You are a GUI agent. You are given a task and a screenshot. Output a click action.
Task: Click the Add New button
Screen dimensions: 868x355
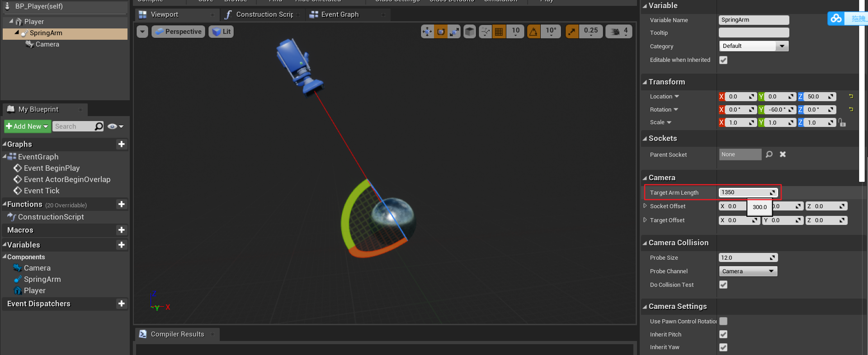pyautogui.click(x=27, y=126)
